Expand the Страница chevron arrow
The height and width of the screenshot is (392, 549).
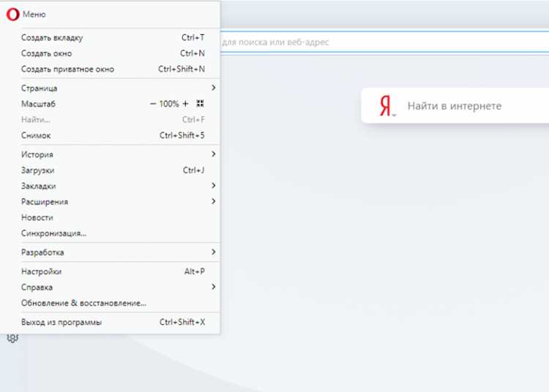tap(213, 88)
